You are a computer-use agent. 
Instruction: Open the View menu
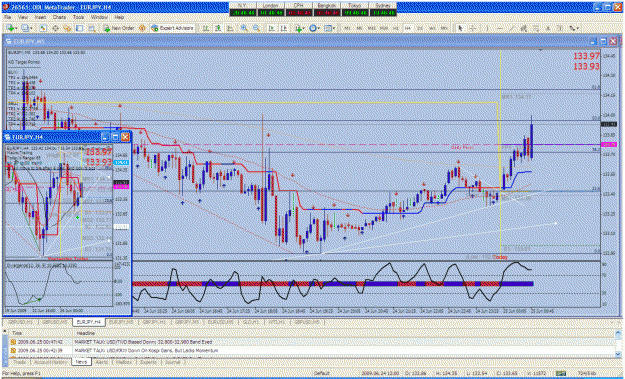click(x=23, y=18)
